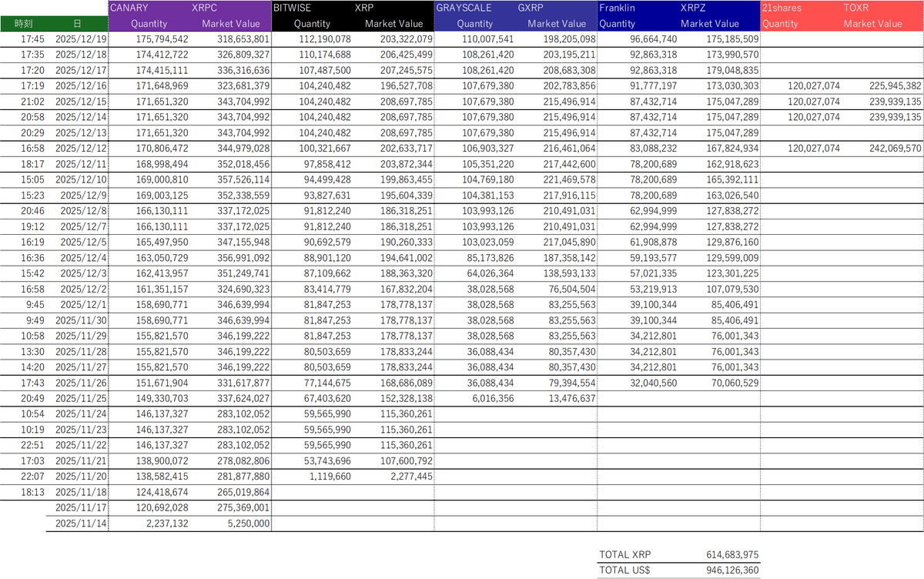Click the TOTAL XRP label
This screenshot has height=579, width=924.
coord(624,554)
